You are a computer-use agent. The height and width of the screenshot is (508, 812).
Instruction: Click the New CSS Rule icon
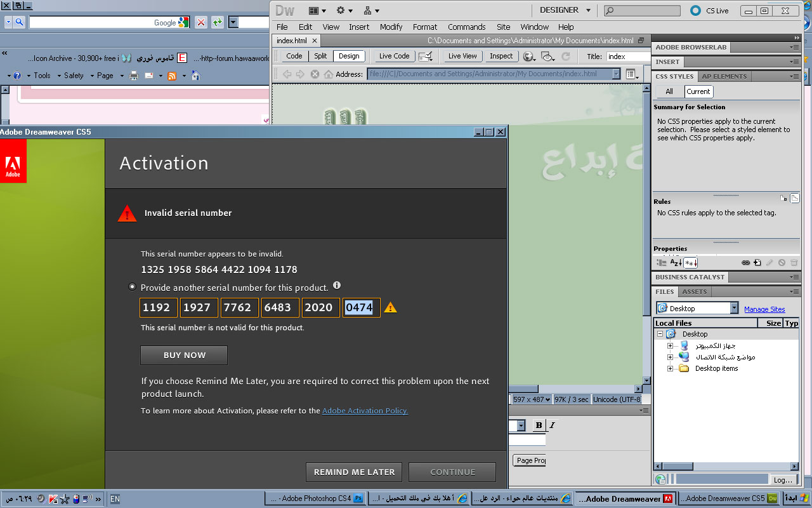click(757, 263)
